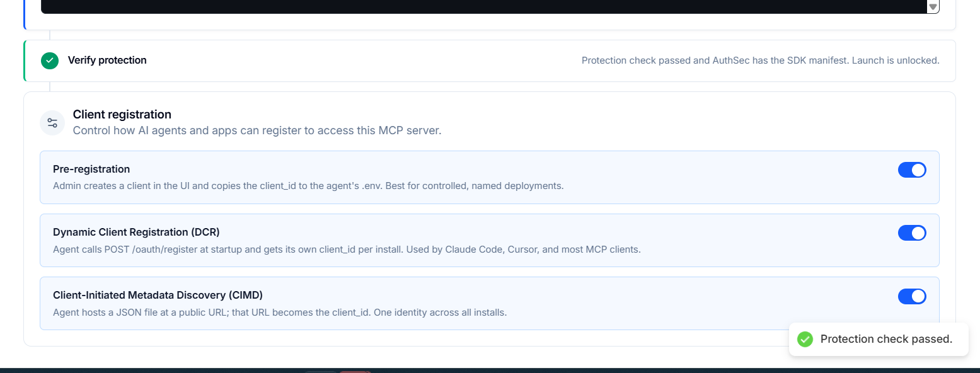Image resolution: width=980 pixels, height=373 pixels.
Task: Expand the Verify protection step
Action: tap(490, 61)
